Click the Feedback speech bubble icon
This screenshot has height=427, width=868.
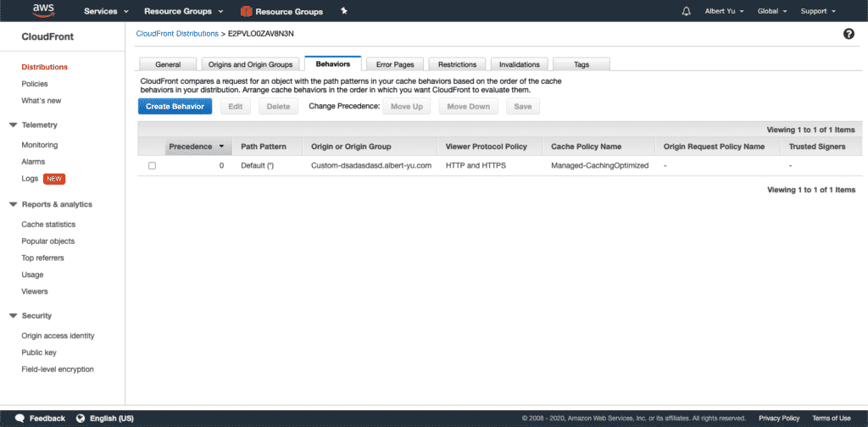(x=20, y=419)
